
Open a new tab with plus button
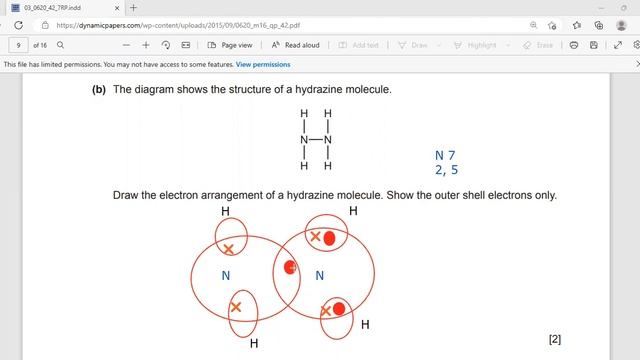(x=133, y=8)
